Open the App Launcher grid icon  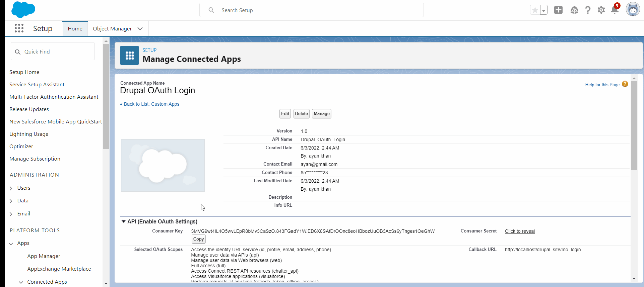point(19,28)
